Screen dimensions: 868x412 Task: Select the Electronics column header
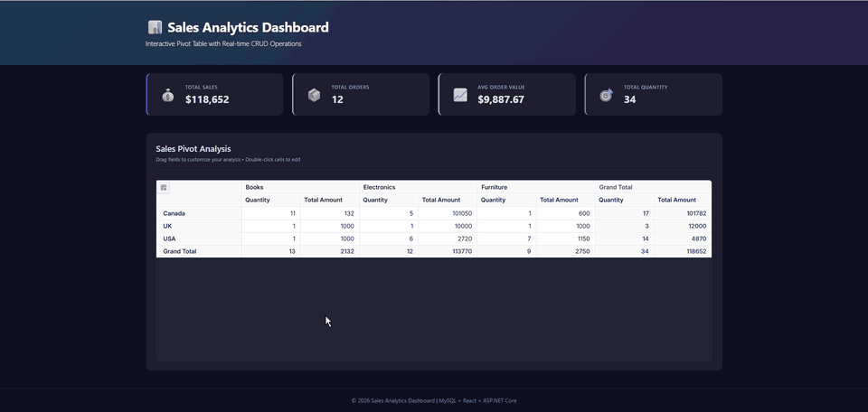418,187
